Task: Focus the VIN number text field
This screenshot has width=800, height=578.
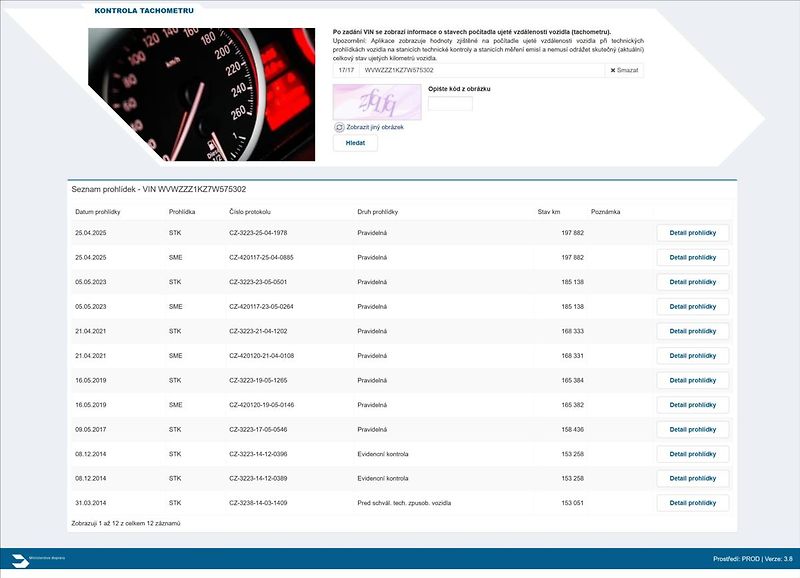Action: (x=482, y=70)
